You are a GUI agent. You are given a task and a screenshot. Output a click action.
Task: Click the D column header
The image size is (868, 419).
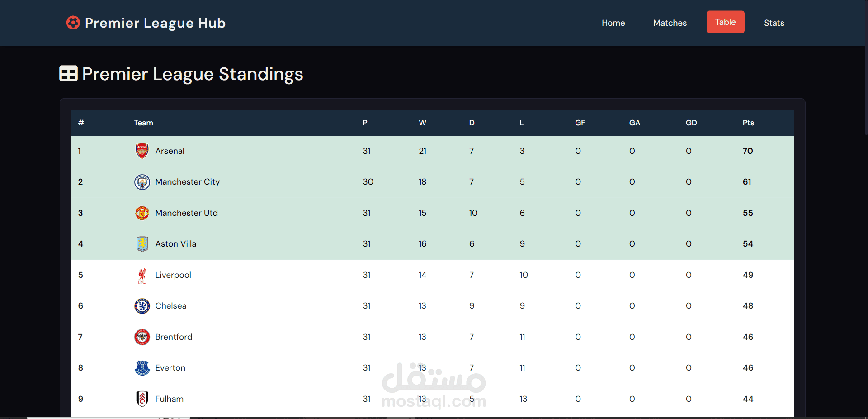pos(472,123)
